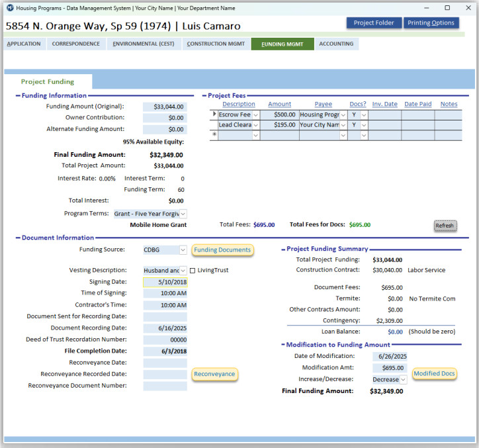Click the Project Folder button
The image size is (479, 448).
[x=374, y=23]
